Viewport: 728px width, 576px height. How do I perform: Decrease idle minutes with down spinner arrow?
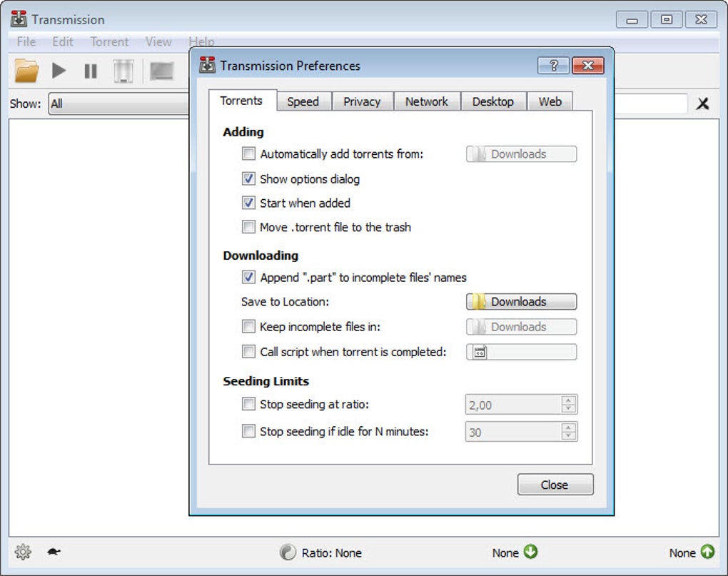[x=568, y=436]
